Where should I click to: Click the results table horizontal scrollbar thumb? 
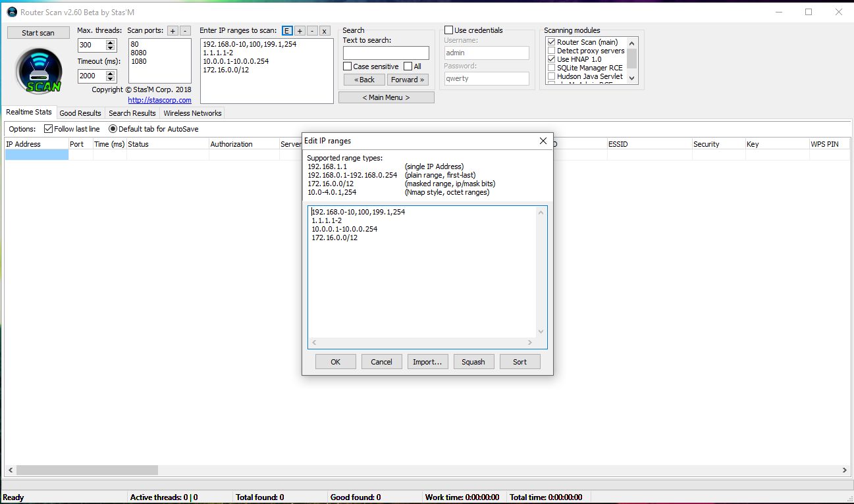87,470
